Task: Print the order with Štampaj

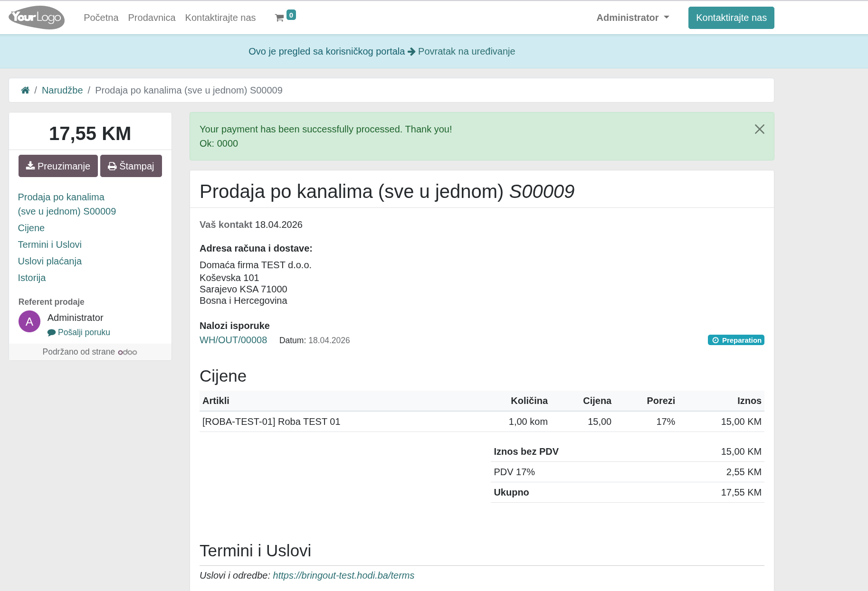Action: tap(131, 166)
